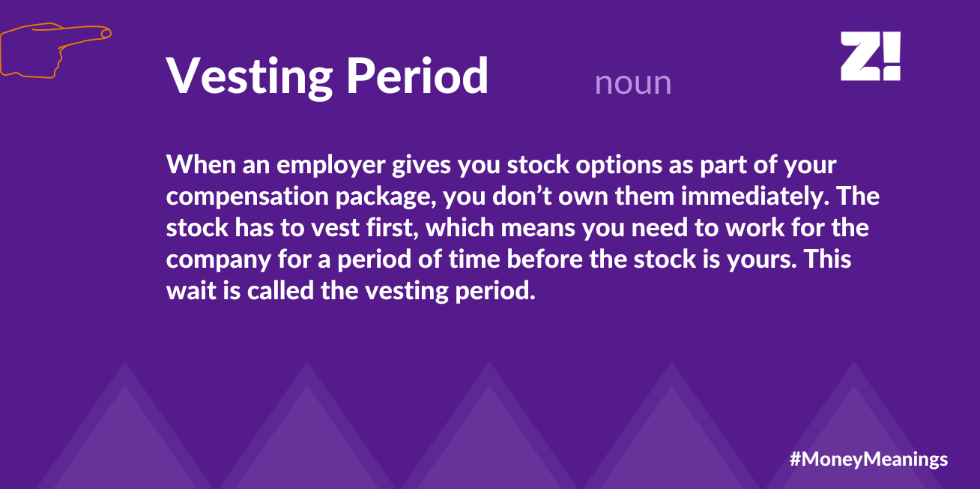Click the orange pointing hand icon
The width and height of the screenshot is (980, 489).
click(52, 49)
